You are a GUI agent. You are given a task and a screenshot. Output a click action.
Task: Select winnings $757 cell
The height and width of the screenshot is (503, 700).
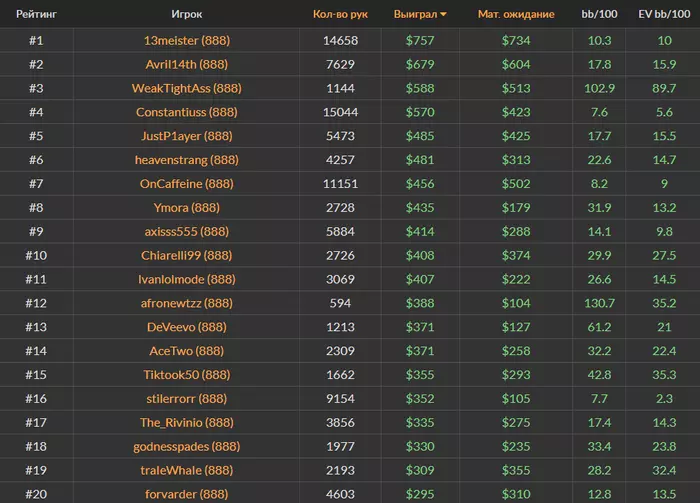420,41
